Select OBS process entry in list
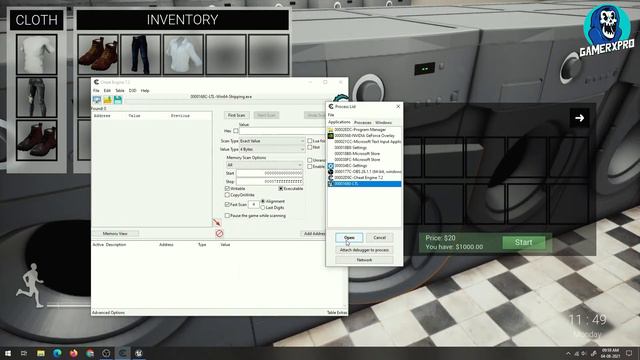 [364, 172]
